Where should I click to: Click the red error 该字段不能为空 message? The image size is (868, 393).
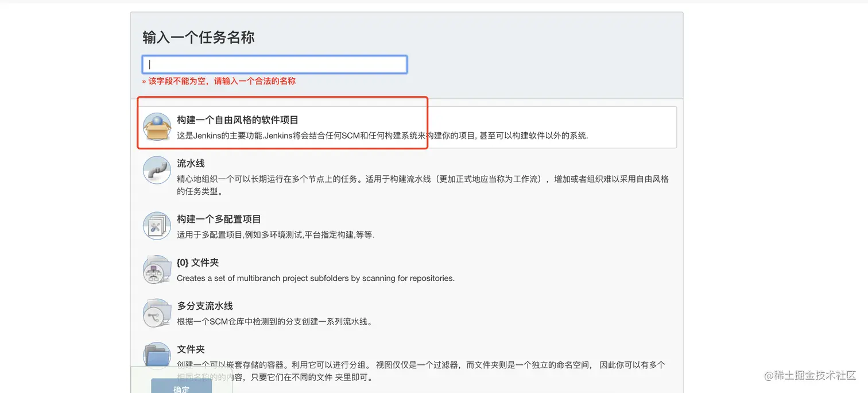[219, 82]
